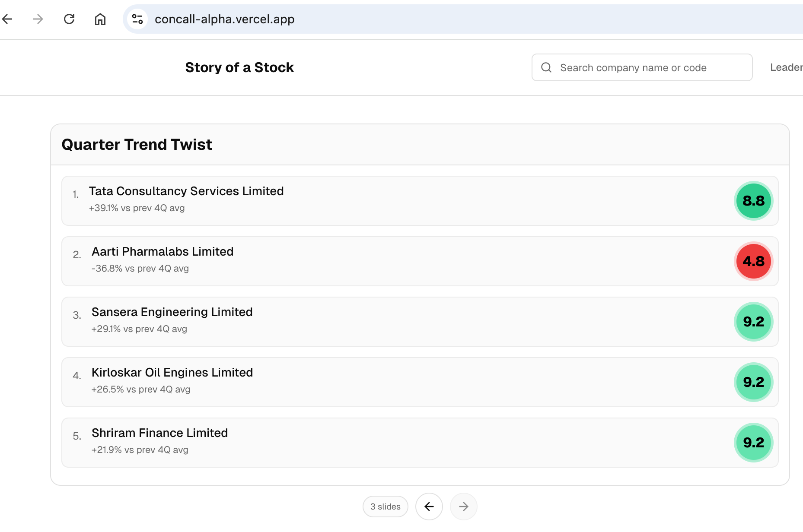Open Aarti Pharmalabs Limited entry
Viewport: 803px width, 532px height.
(x=163, y=252)
